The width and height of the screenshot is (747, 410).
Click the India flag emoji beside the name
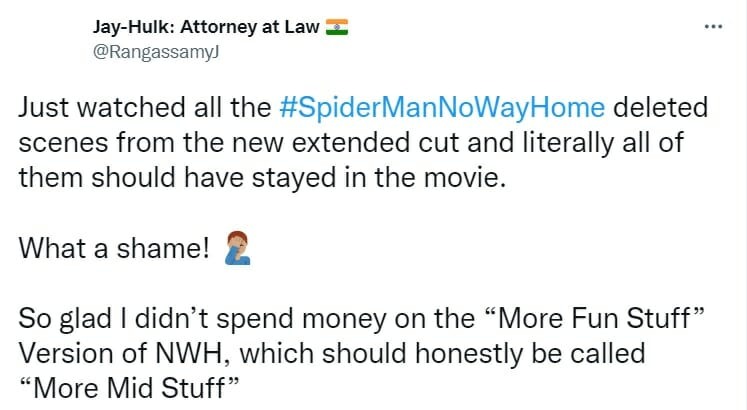coord(337,28)
